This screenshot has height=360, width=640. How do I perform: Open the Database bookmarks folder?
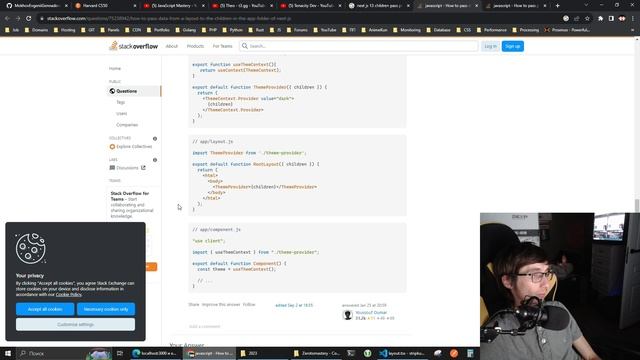click(x=438, y=30)
